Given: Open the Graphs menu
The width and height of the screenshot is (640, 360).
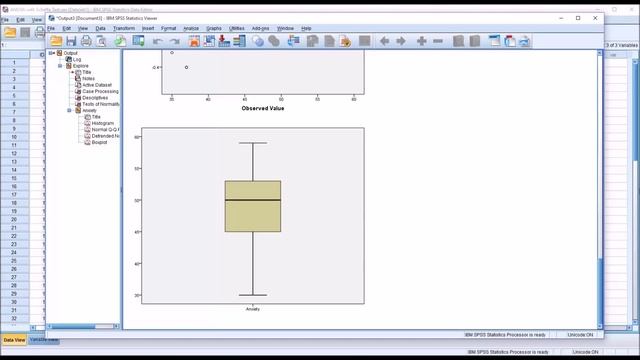Looking at the screenshot, I should (x=214, y=29).
